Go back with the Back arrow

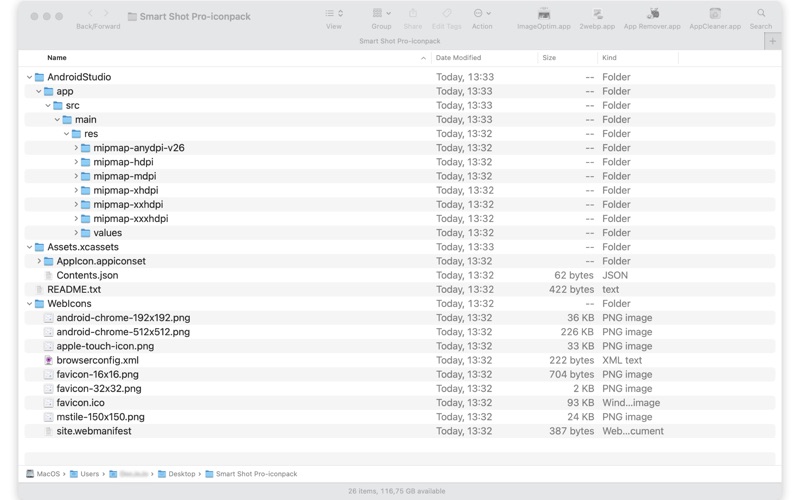coord(90,14)
